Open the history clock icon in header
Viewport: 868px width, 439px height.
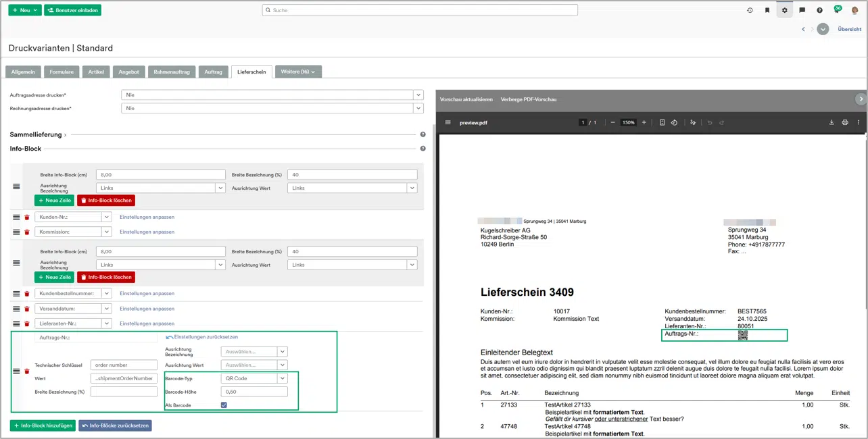750,10
